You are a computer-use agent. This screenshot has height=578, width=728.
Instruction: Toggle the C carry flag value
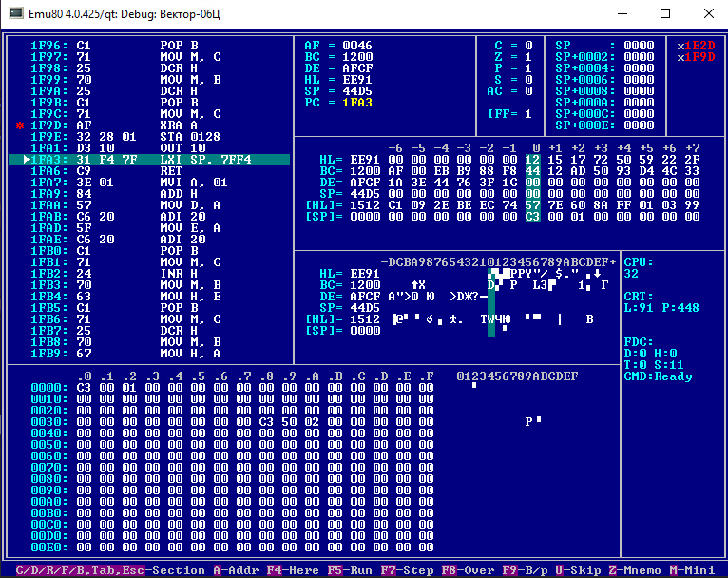[x=528, y=46]
